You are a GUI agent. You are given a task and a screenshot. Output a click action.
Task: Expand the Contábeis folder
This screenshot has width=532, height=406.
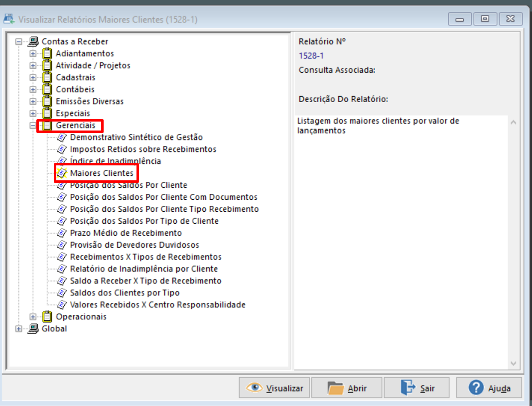click(x=33, y=90)
